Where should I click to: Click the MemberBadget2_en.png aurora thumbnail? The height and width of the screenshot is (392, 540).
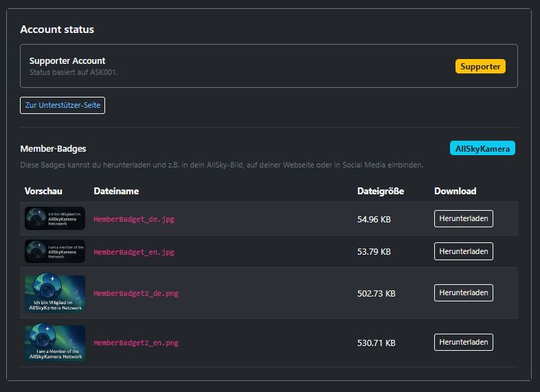[x=55, y=343]
